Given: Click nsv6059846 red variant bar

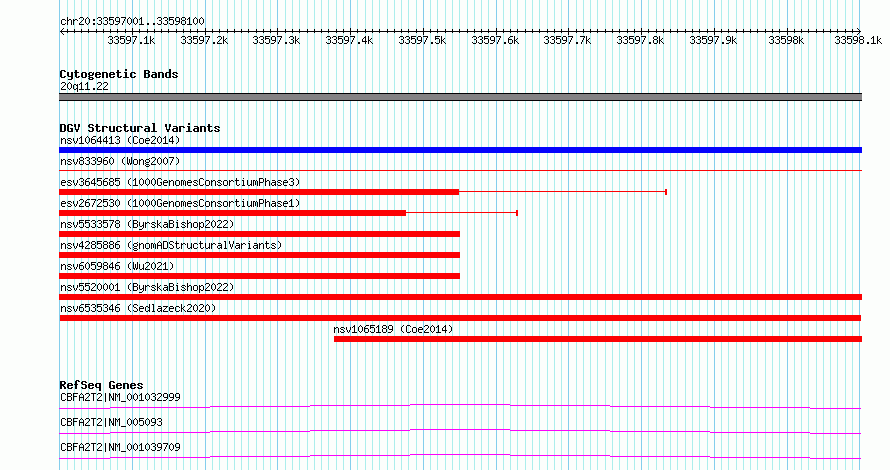Looking at the screenshot, I should point(259,276).
